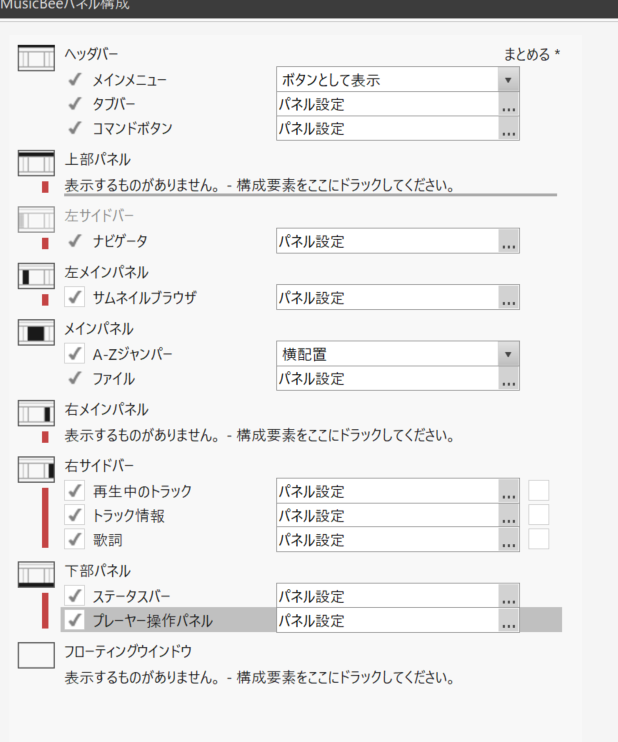The width and height of the screenshot is (618, 742).
Task: Click the ヘッダバー layout icon
Action: pos(36,59)
